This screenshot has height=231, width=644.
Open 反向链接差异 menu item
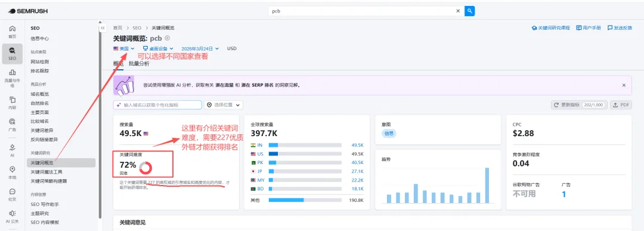tap(44, 139)
